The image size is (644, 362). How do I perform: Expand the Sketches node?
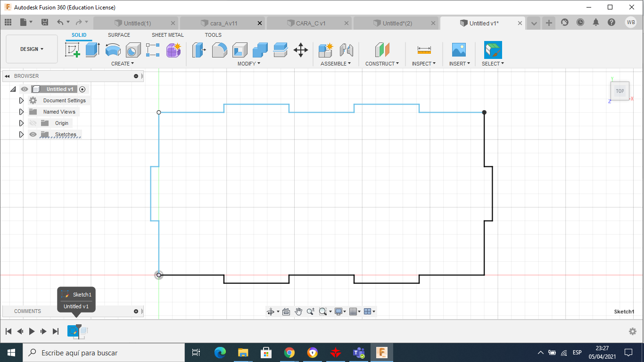pyautogui.click(x=21, y=134)
